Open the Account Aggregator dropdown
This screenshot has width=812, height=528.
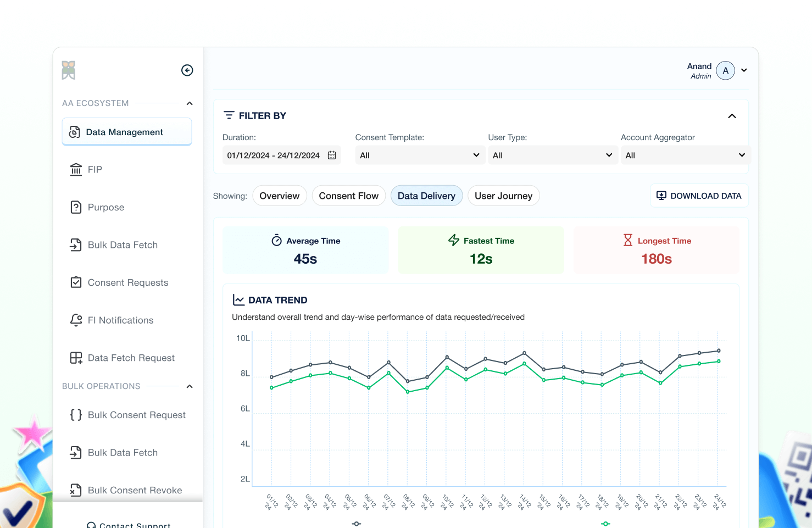[x=685, y=155]
